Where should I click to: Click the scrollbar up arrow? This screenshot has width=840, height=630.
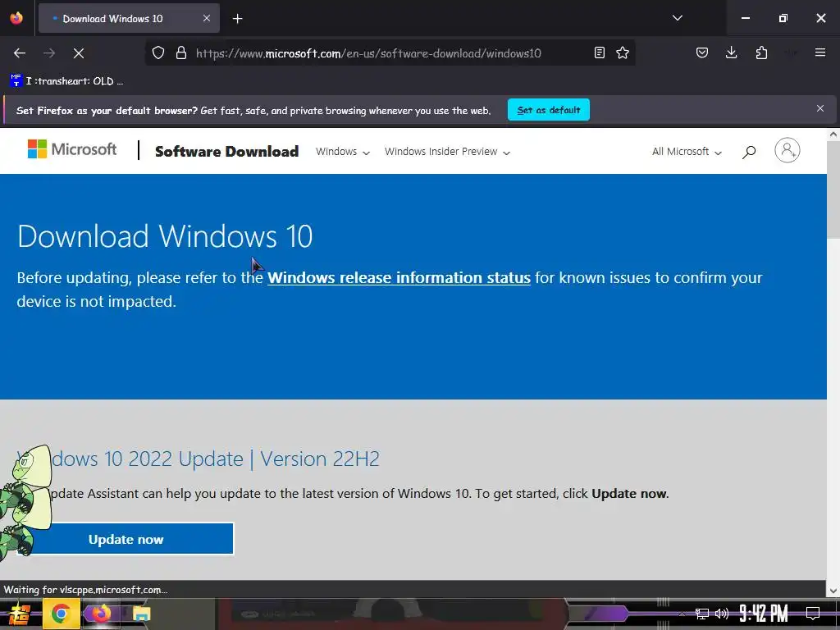833,135
